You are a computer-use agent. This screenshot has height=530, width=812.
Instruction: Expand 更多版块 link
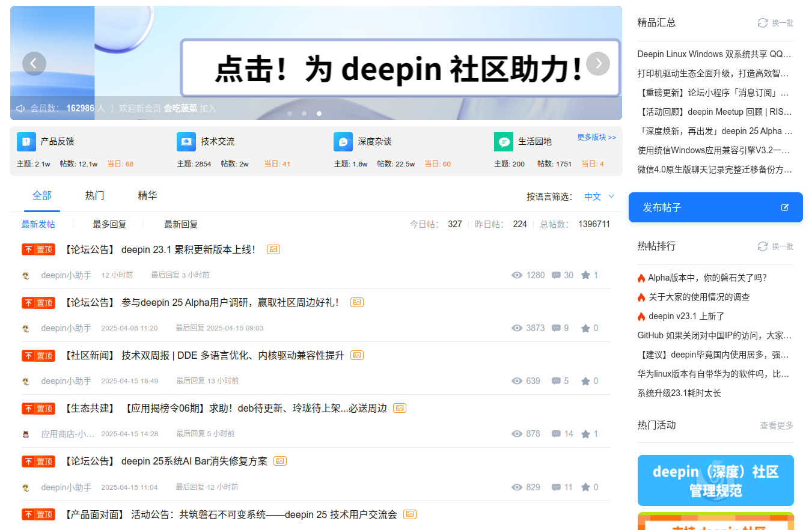point(597,137)
